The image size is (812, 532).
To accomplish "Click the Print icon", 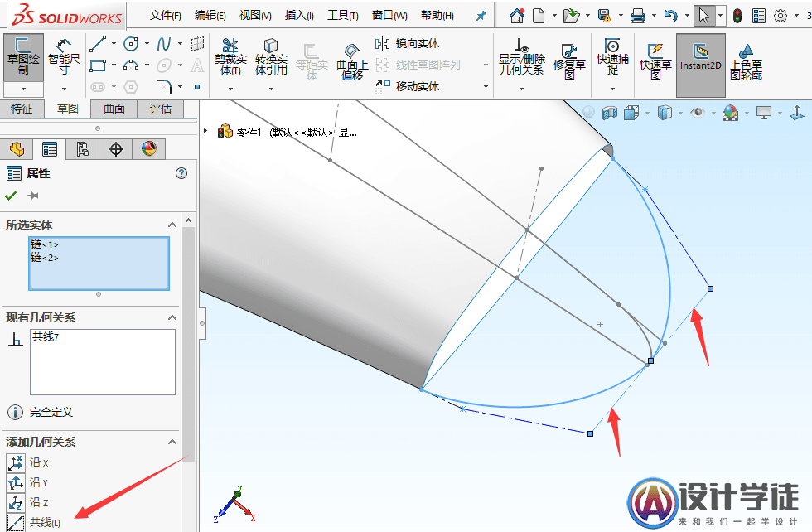I will click(637, 16).
